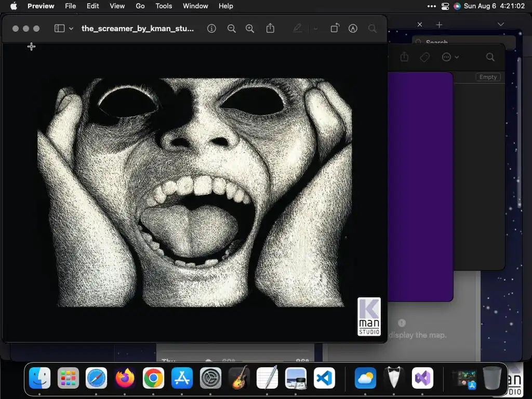Click the scrollbar in the background window

coord(519,132)
